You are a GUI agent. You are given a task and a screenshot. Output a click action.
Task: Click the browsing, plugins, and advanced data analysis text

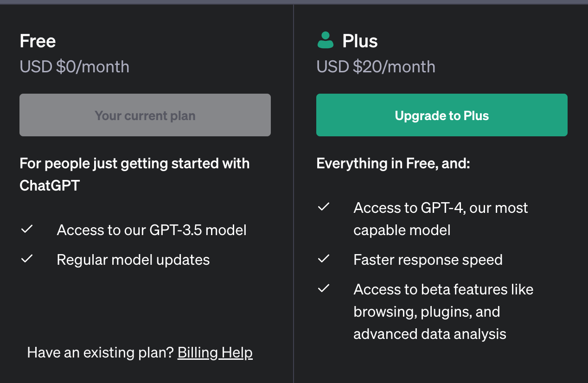pos(430,323)
